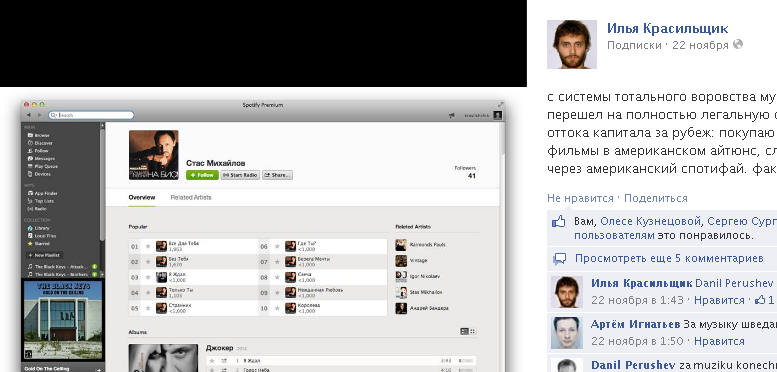The image size is (777, 372).
Task: Open Андрей Бандера related artist
Action: point(422,308)
